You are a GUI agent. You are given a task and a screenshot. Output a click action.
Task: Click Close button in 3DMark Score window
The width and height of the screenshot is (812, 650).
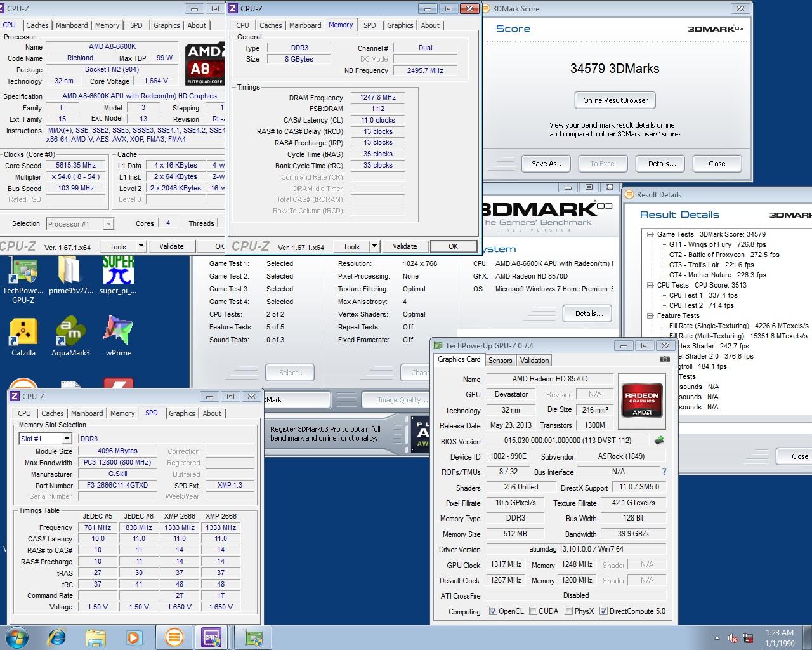(x=717, y=164)
